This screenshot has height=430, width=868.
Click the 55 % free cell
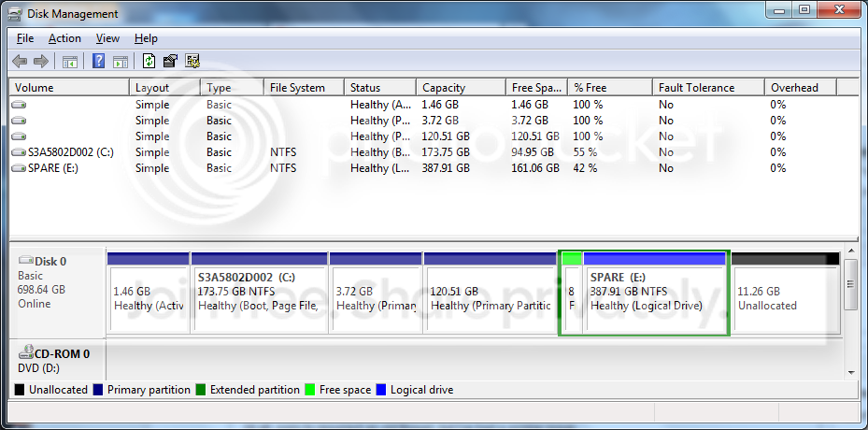(585, 152)
